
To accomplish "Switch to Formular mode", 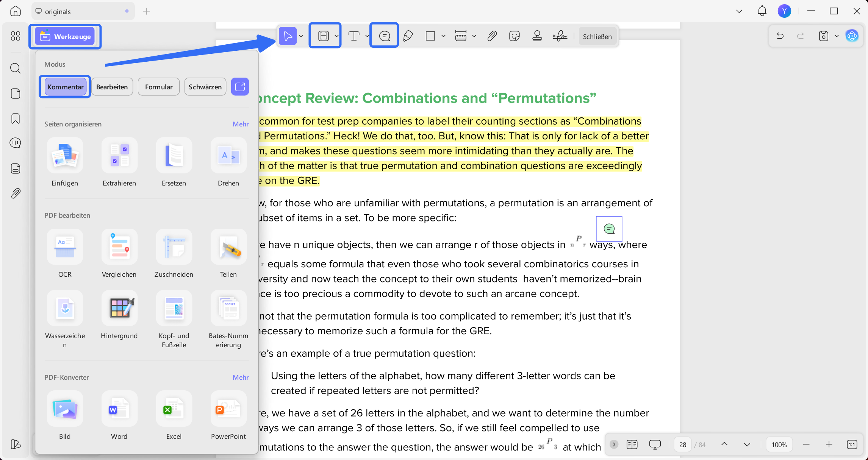I will [159, 87].
